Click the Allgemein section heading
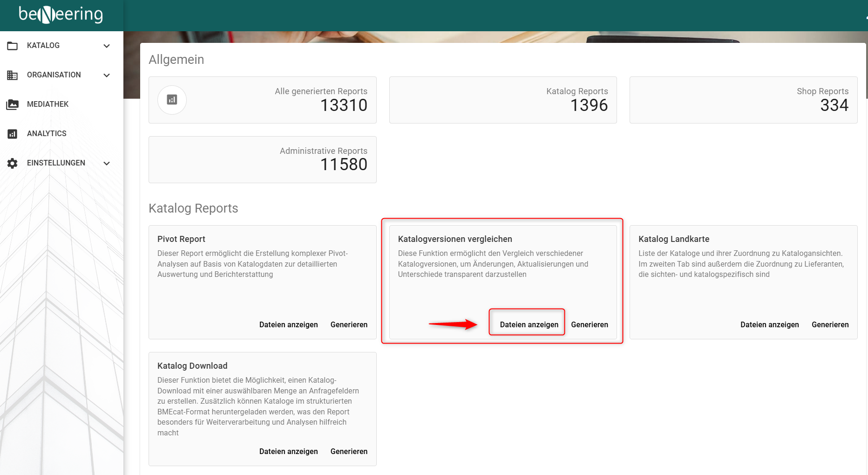This screenshot has width=868, height=475. pos(176,60)
